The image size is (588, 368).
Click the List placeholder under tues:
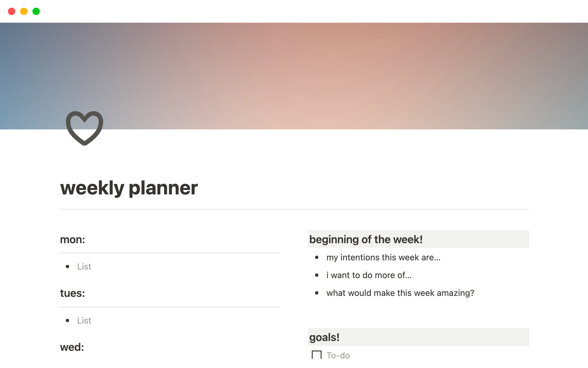click(x=84, y=320)
